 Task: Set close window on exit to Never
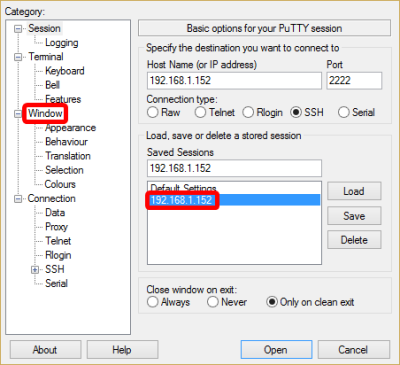point(213,302)
